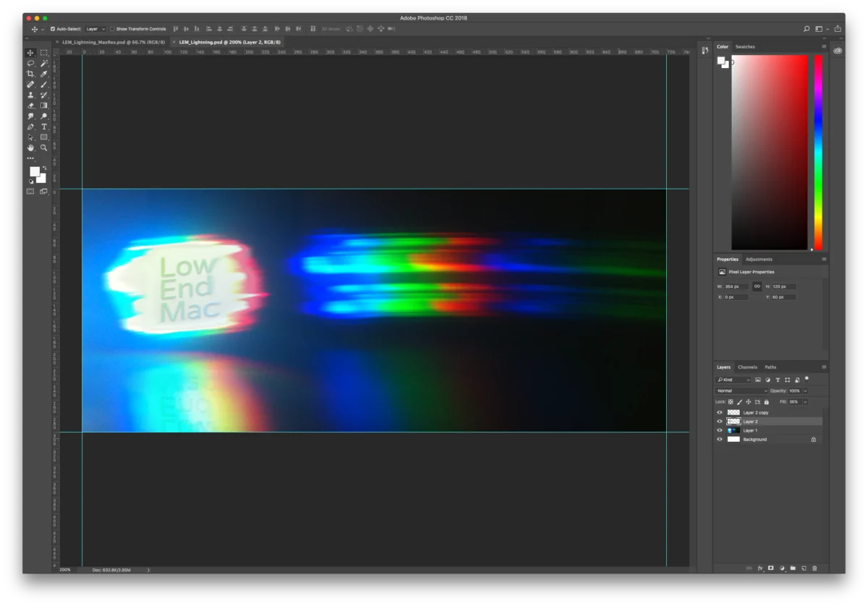The height and width of the screenshot is (606, 868).
Task: Select the Clone Stamp tool
Action: [x=30, y=95]
